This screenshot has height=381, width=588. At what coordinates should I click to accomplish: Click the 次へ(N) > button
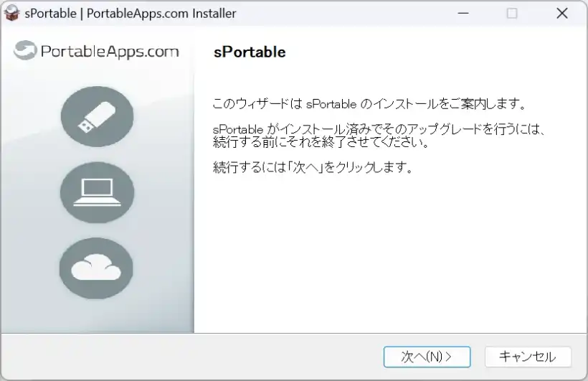(x=427, y=357)
